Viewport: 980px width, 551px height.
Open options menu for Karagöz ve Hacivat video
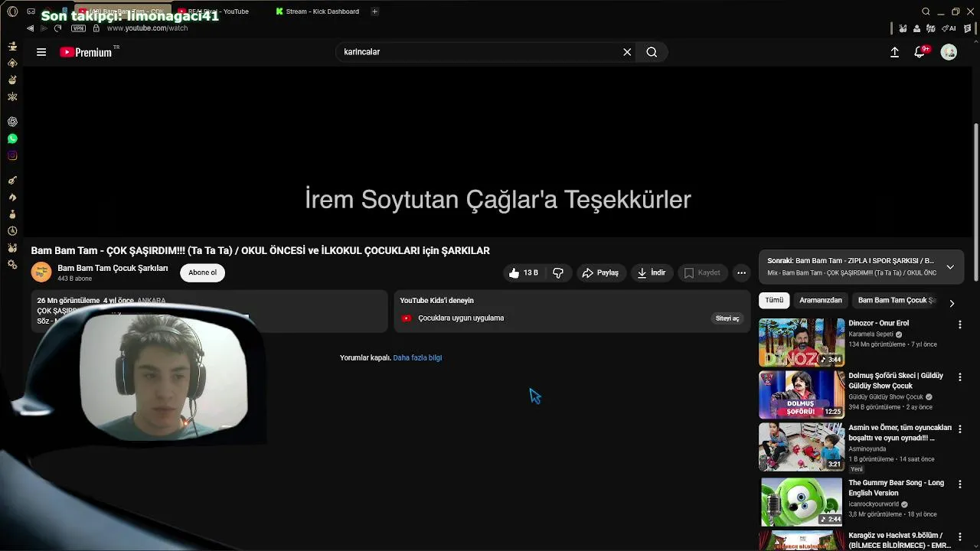pyautogui.click(x=959, y=536)
